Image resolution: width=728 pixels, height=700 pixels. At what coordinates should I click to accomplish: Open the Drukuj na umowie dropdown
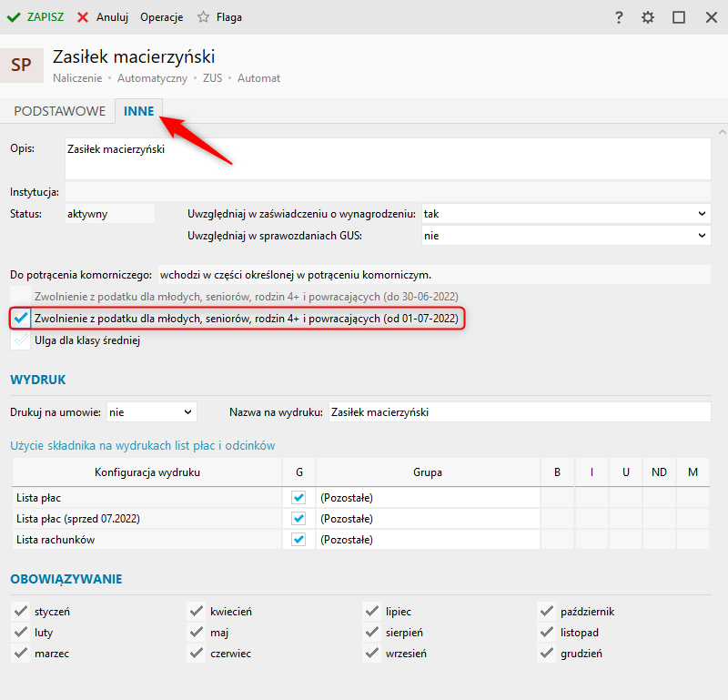point(151,412)
